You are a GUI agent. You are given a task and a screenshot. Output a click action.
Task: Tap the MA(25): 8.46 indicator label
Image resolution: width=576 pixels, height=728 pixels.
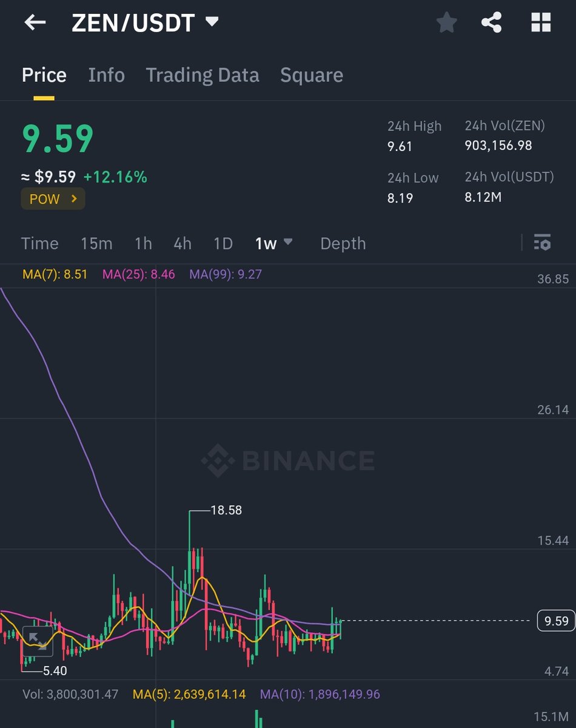click(139, 274)
